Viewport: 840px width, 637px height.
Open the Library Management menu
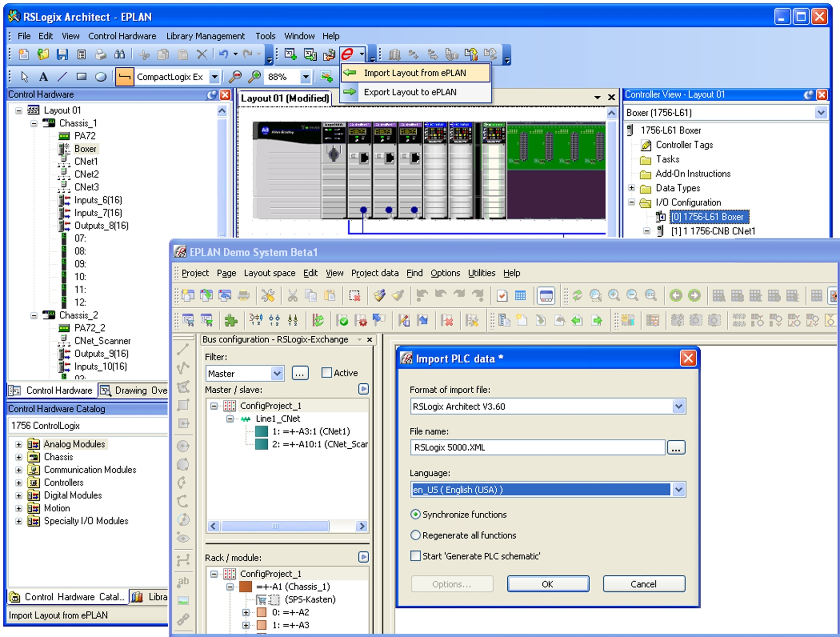pyautogui.click(x=205, y=36)
